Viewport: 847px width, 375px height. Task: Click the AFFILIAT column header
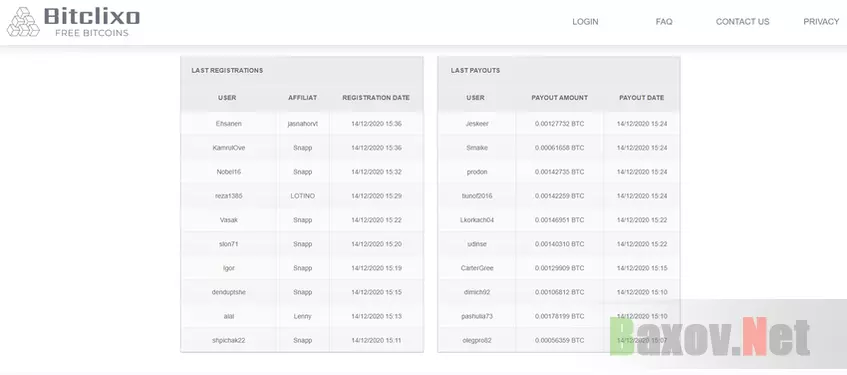click(x=302, y=98)
